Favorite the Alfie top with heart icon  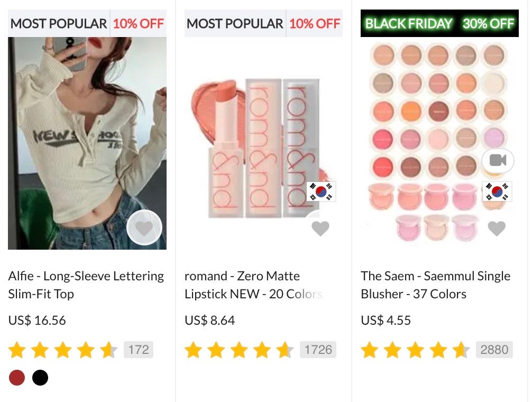click(x=144, y=227)
